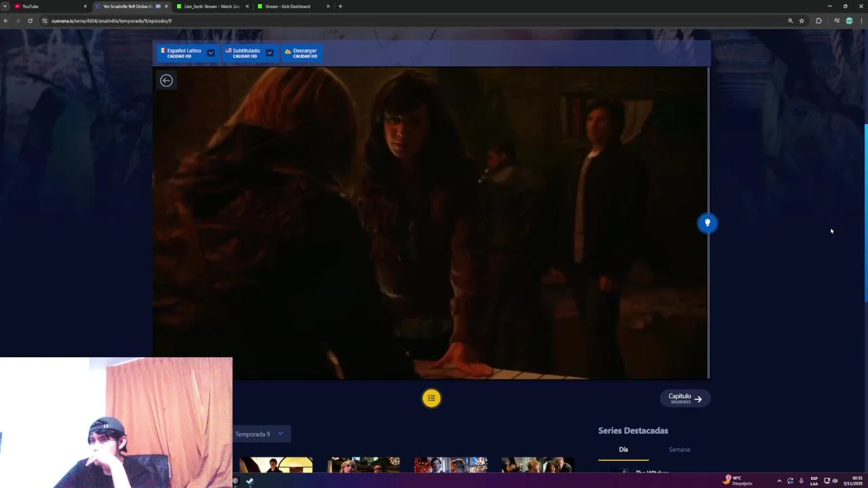The image size is (868, 488).
Task: Open the volume speaker tray icon
Action: click(835, 481)
